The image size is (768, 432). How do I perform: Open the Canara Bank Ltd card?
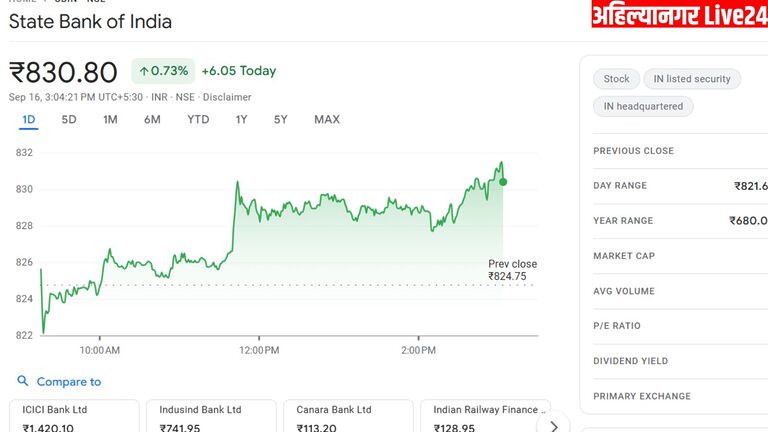(348, 417)
